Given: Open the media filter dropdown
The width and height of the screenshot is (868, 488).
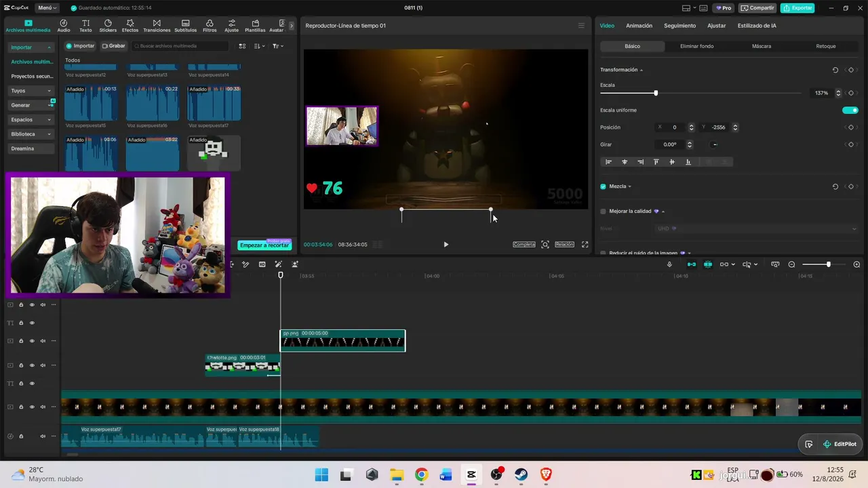Looking at the screenshot, I should 278,46.
